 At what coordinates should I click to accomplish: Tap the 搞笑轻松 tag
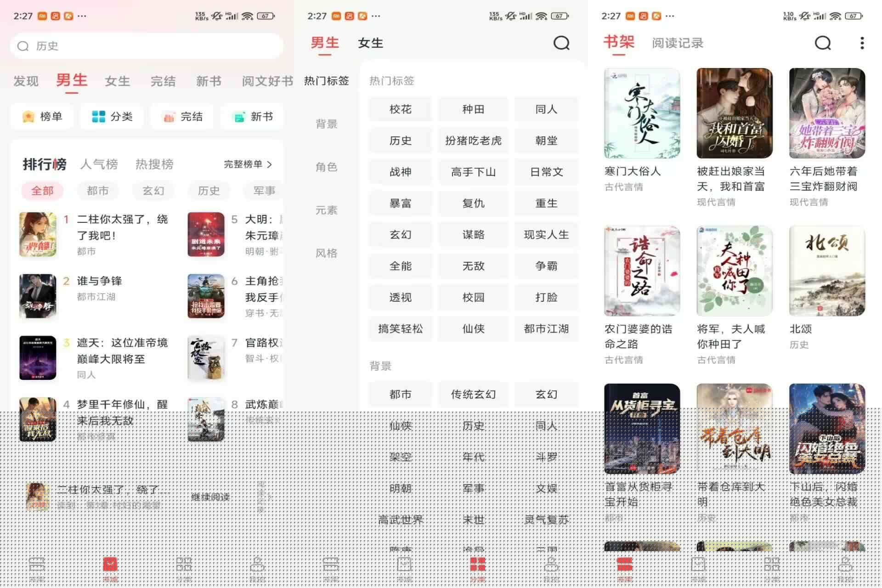tap(401, 329)
